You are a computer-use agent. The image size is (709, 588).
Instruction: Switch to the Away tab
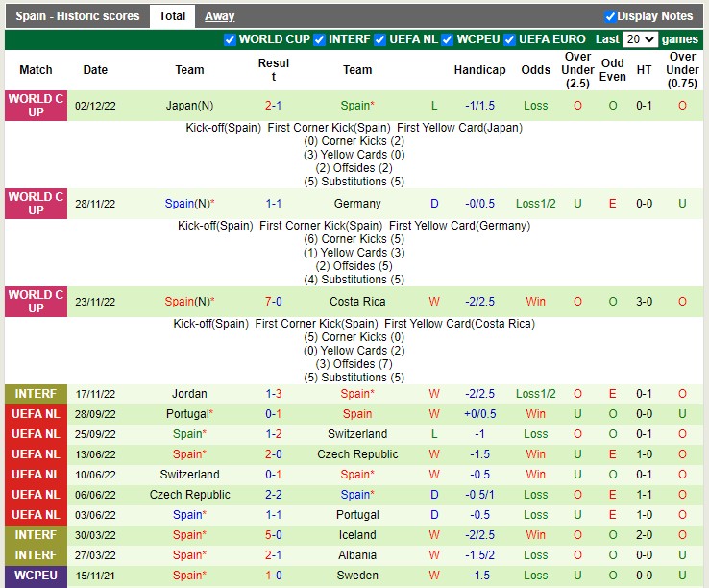coord(219,16)
